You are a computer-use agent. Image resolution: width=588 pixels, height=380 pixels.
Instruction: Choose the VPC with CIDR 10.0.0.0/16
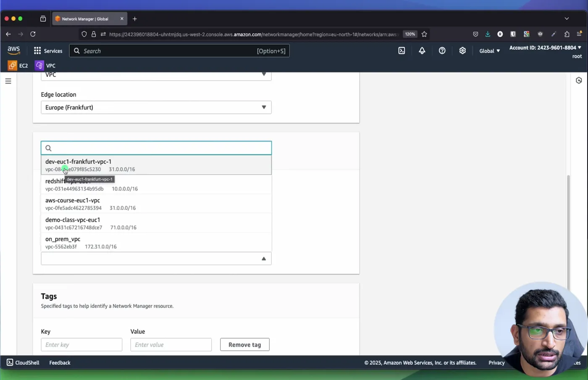pyautogui.click(x=156, y=184)
